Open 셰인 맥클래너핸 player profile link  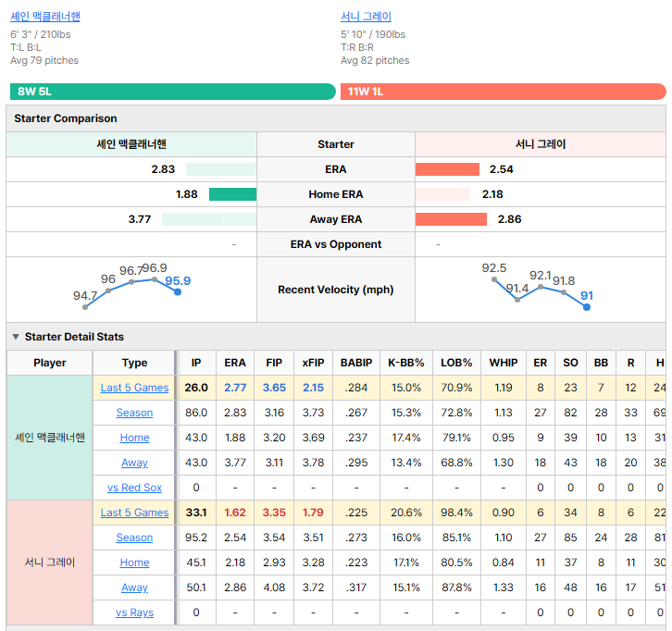45,17
